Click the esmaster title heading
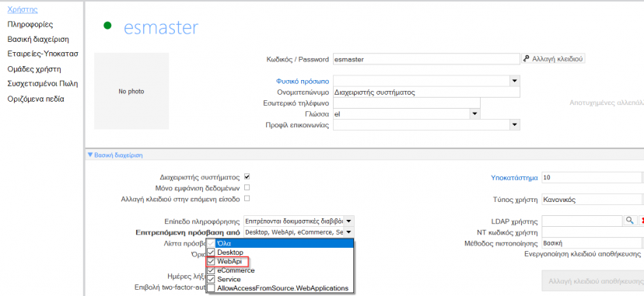Viewport: 644px width, 296px height. pos(161,27)
